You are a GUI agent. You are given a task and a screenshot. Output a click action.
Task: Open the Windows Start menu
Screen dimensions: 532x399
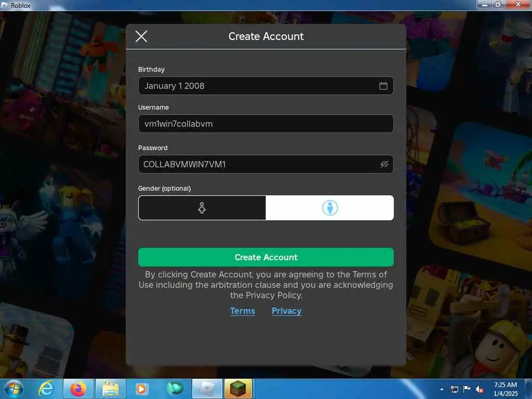[x=14, y=389]
